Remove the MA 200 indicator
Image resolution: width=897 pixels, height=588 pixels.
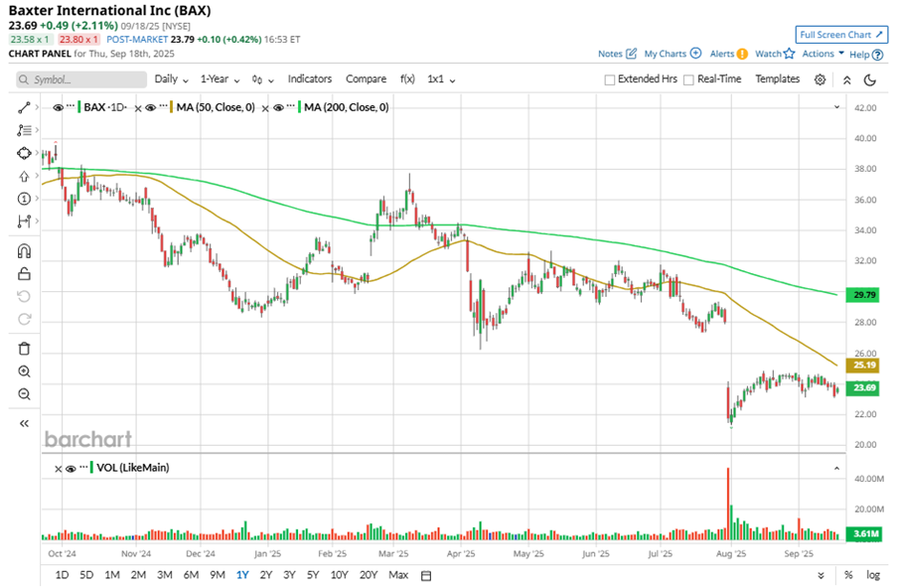(x=265, y=108)
